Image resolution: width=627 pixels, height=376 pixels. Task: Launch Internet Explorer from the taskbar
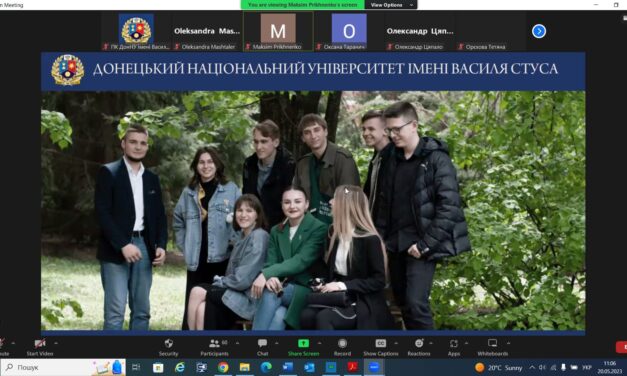(x=180, y=367)
